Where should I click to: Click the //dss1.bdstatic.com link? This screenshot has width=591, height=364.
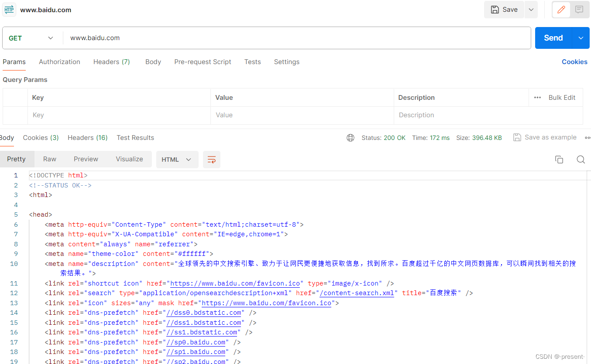tap(204, 323)
